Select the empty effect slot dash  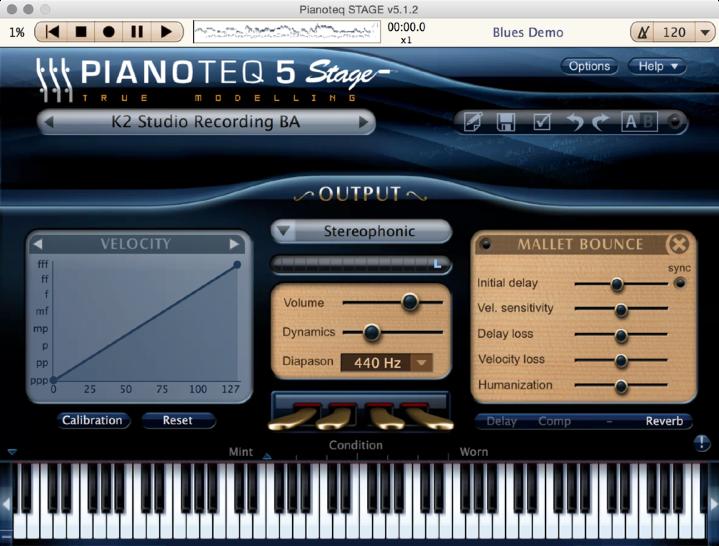(x=609, y=421)
